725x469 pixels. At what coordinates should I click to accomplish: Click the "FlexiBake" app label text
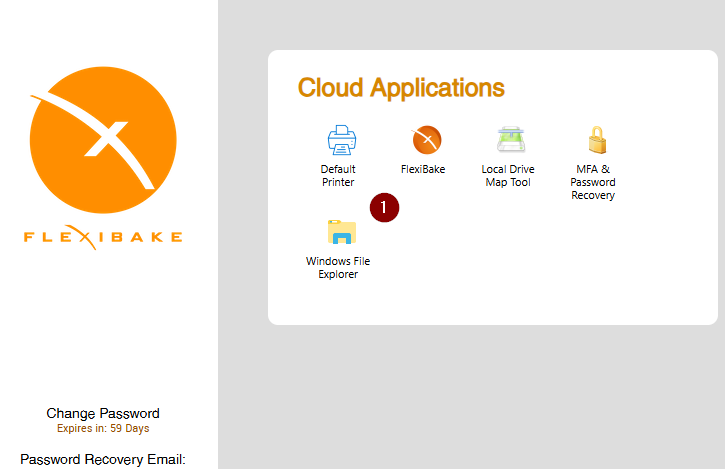[423, 169]
